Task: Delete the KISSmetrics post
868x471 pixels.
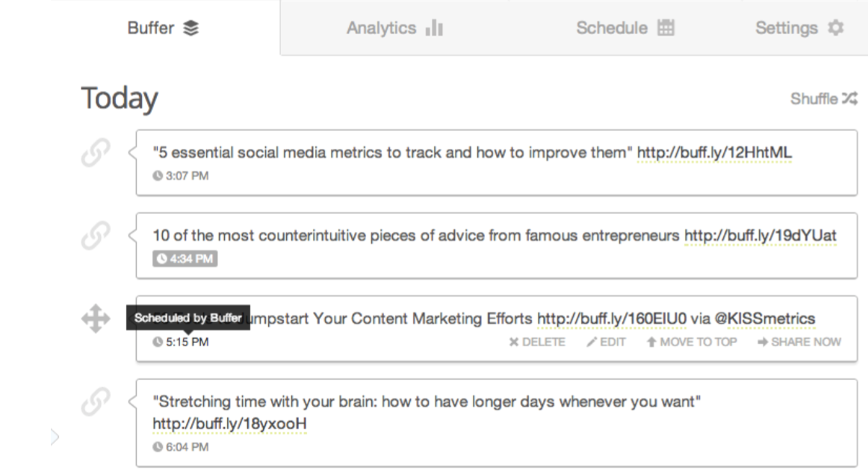Action: [537, 342]
